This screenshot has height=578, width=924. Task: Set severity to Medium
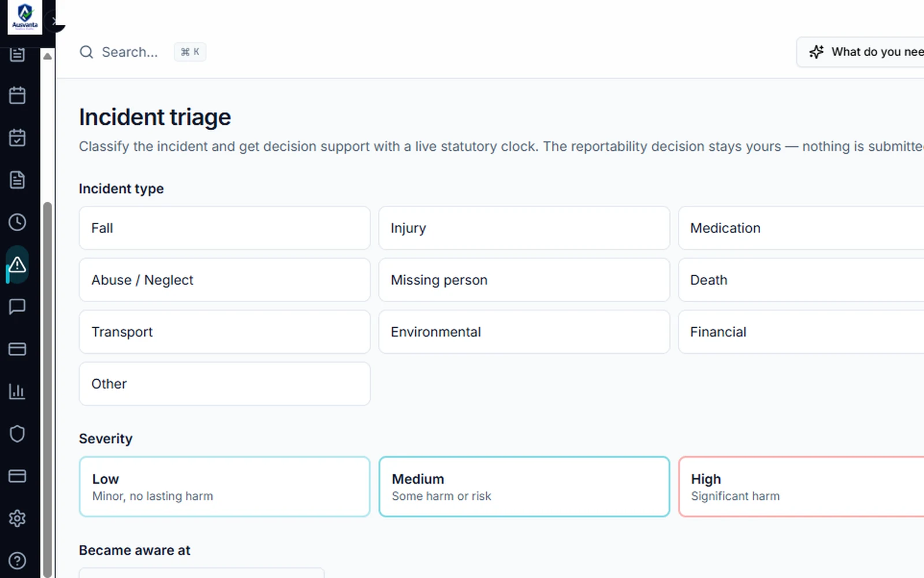tap(524, 487)
